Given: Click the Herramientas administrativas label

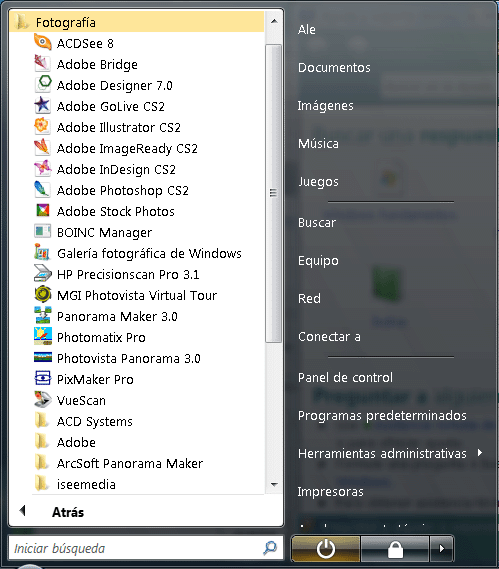Looking at the screenshot, I should coord(382,454).
